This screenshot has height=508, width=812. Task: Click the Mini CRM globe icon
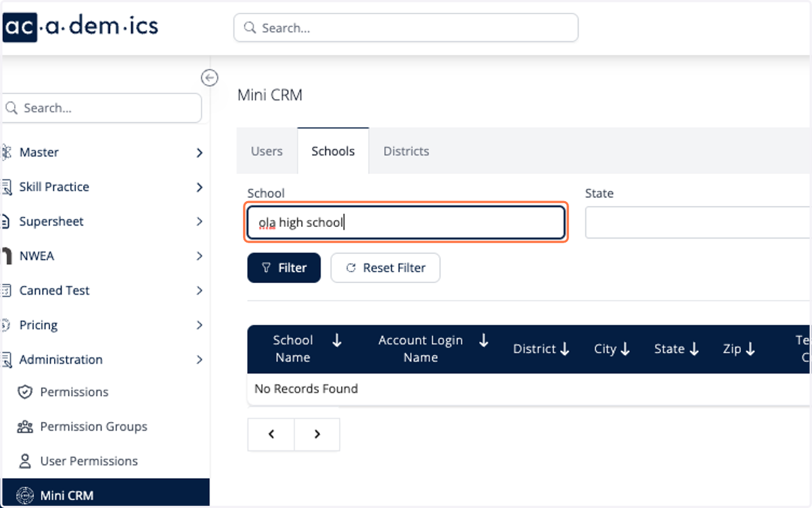point(25,495)
